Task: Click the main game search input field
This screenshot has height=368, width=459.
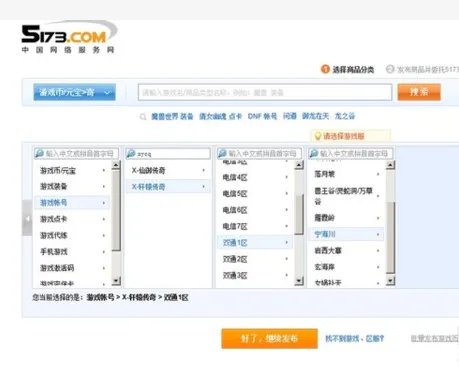Action: (x=265, y=92)
